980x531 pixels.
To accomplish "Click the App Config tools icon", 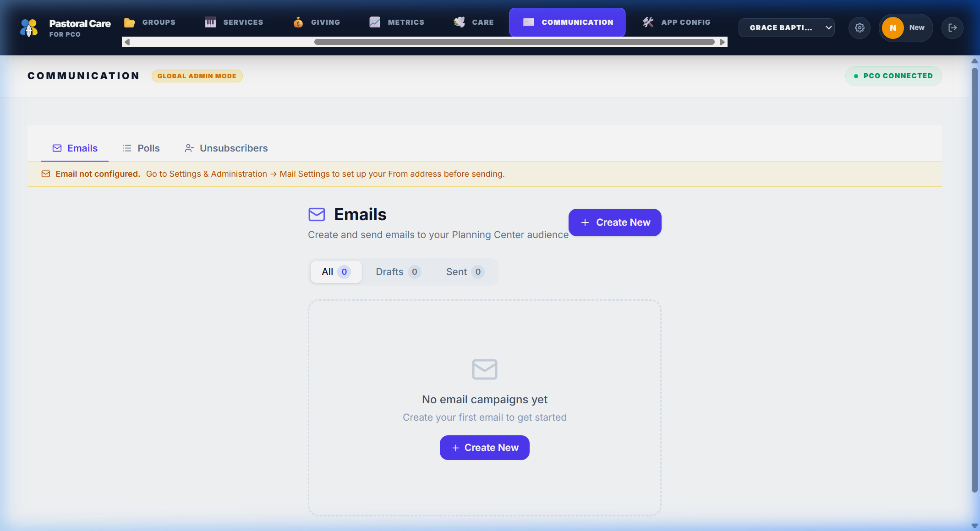I will tap(648, 22).
